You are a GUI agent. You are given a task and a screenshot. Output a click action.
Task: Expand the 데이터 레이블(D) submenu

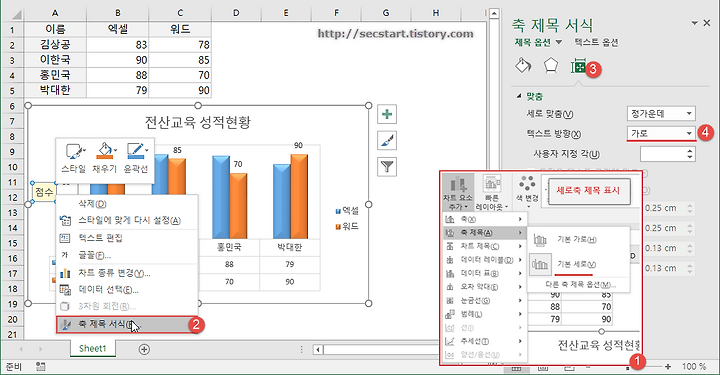pyautogui.click(x=484, y=260)
